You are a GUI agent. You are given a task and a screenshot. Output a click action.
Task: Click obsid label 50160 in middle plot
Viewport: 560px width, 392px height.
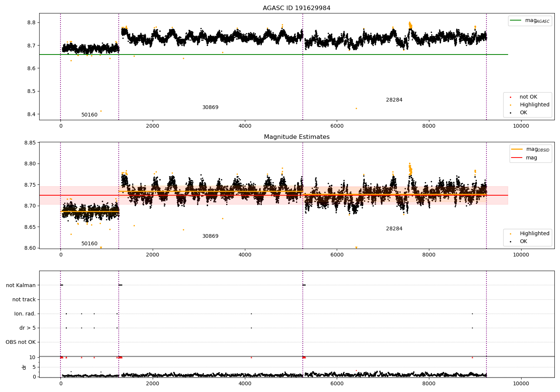89,243
